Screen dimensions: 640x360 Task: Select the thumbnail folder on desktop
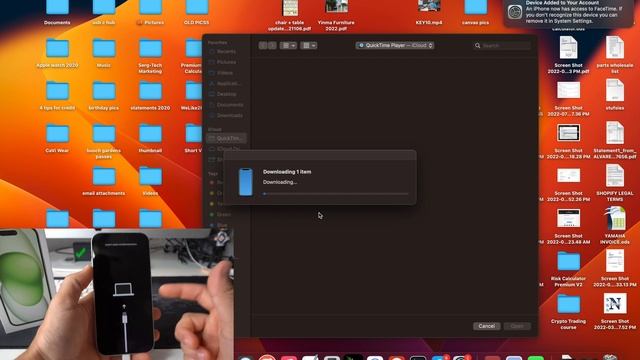pos(150,138)
